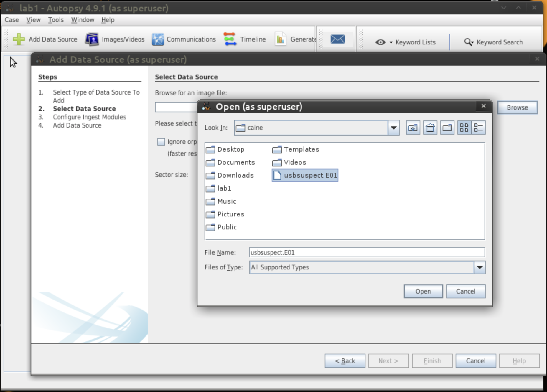This screenshot has height=392, width=547.
Task: Click the image file path field
Action: tap(176, 107)
